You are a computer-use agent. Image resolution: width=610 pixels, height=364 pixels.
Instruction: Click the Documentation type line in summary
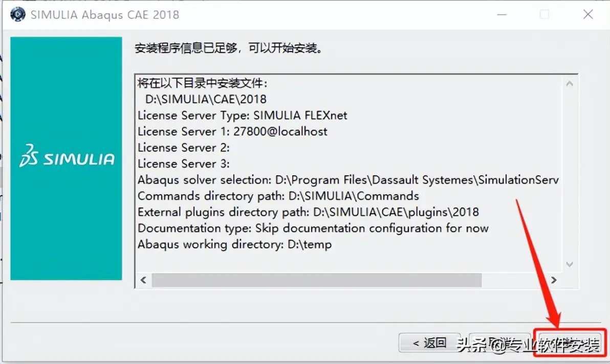pyautogui.click(x=313, y=228)
